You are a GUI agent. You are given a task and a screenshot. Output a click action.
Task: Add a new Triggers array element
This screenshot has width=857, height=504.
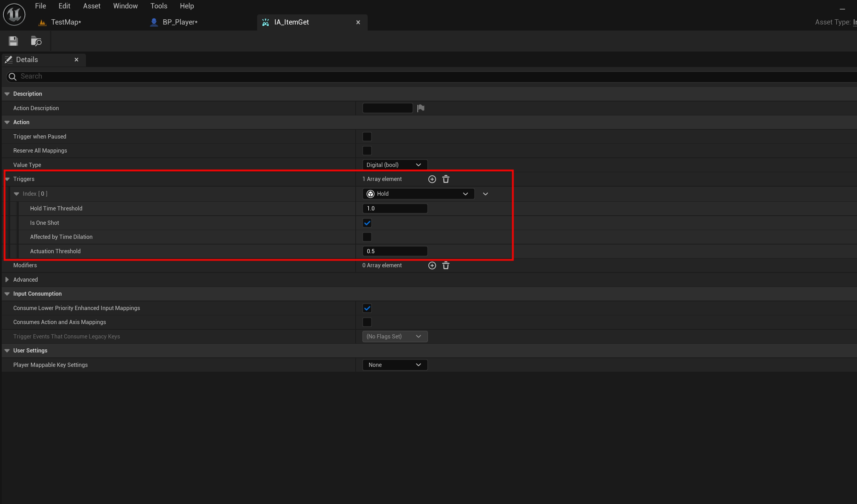click(x=432, y=179)
